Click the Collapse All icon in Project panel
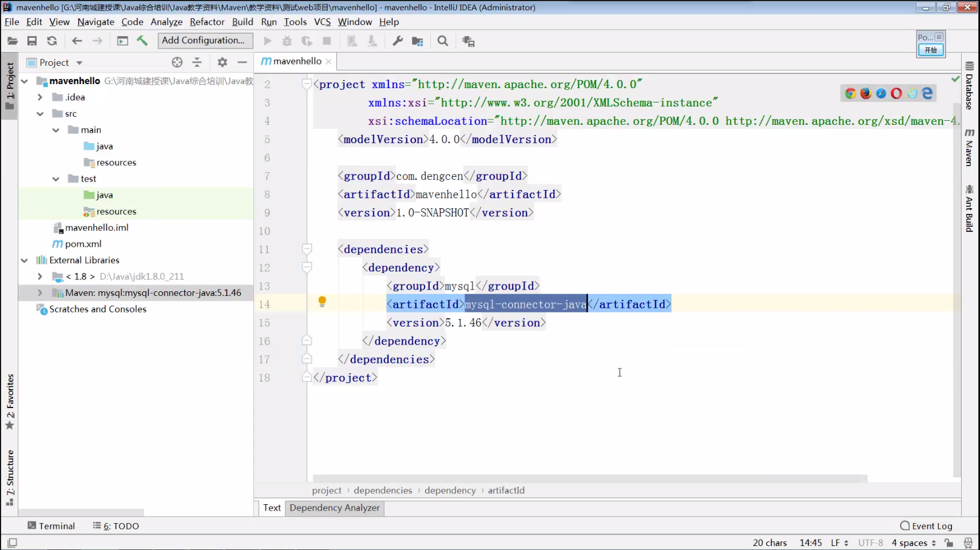This screenshot has width=980, height=550. pyautogui.click(x=197, y=62)
